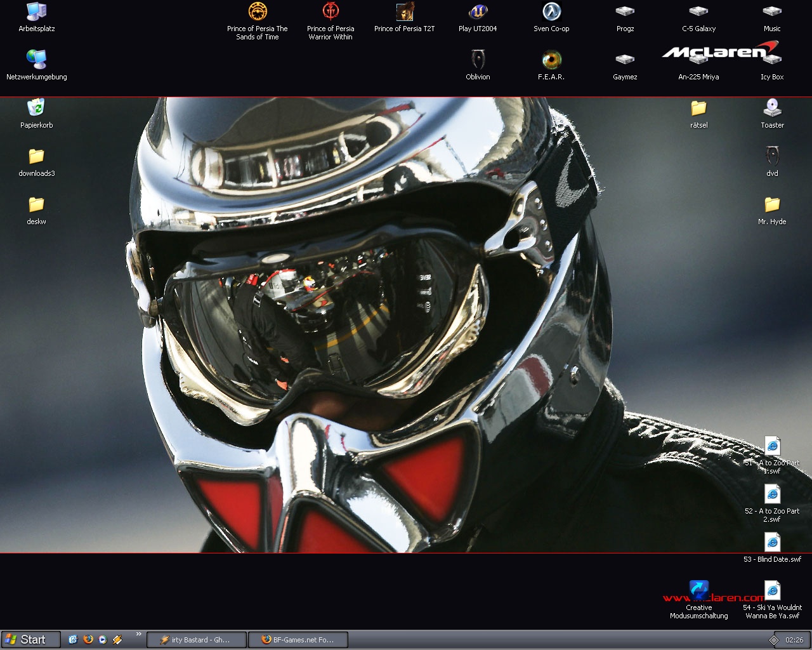Open the downloads3 folder
The width and height of the screenshot is (812, 650).
[x=36, y=162]
